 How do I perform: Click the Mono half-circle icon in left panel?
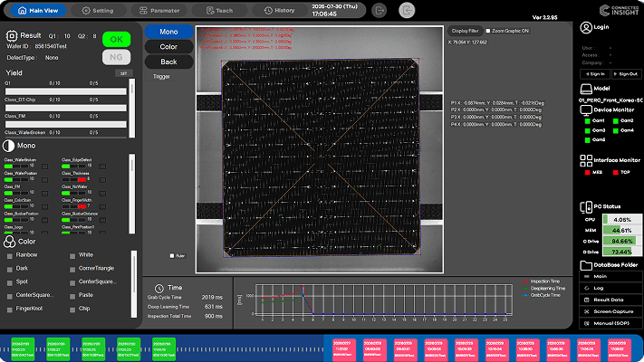point(9,146)
